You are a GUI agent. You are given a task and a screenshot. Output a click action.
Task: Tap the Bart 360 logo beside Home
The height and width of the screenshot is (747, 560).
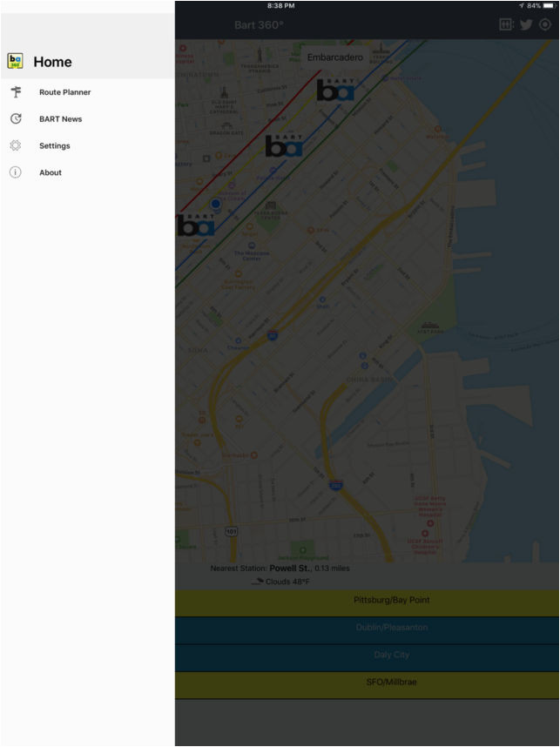pyautogui.click(x=16, y=62)
